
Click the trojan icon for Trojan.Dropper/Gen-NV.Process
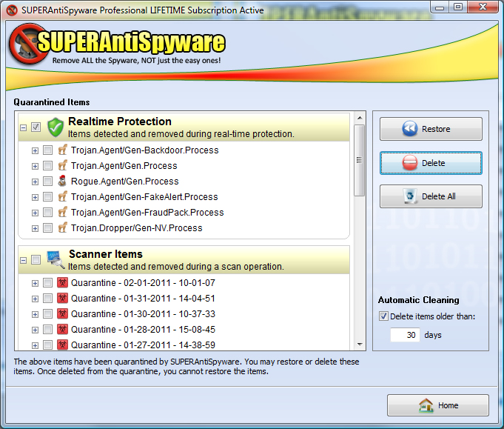pyautogui.click(x=62, y=227)
